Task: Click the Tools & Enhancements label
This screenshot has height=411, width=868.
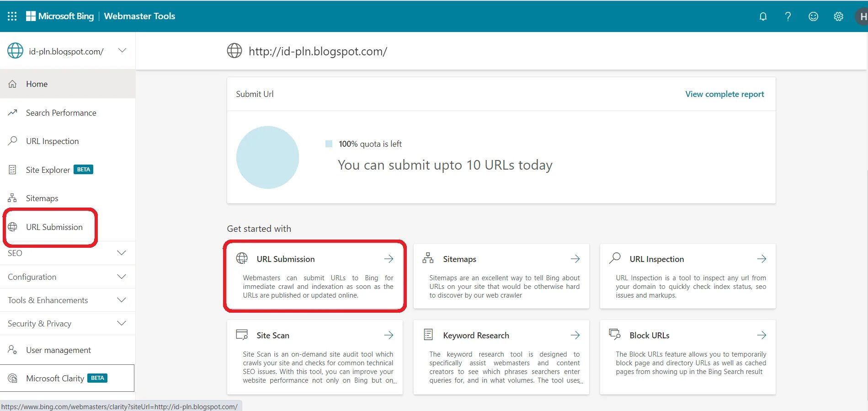Action: pos(48,300)
